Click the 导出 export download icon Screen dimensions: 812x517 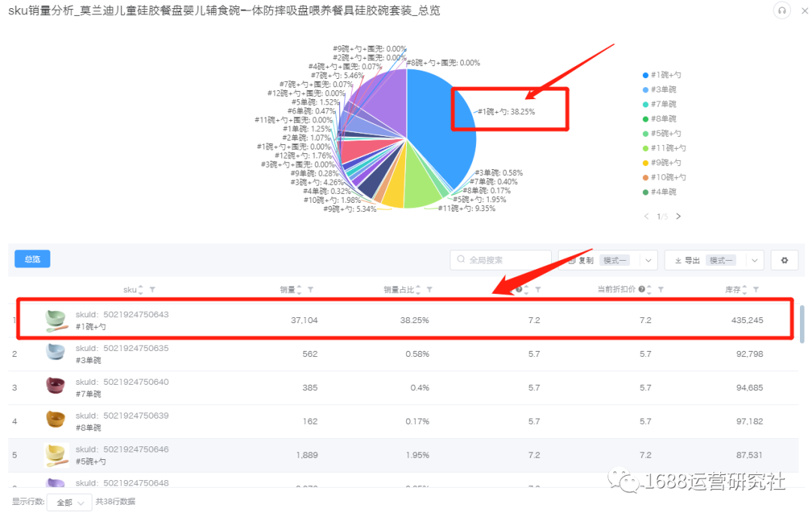(678, 259)
